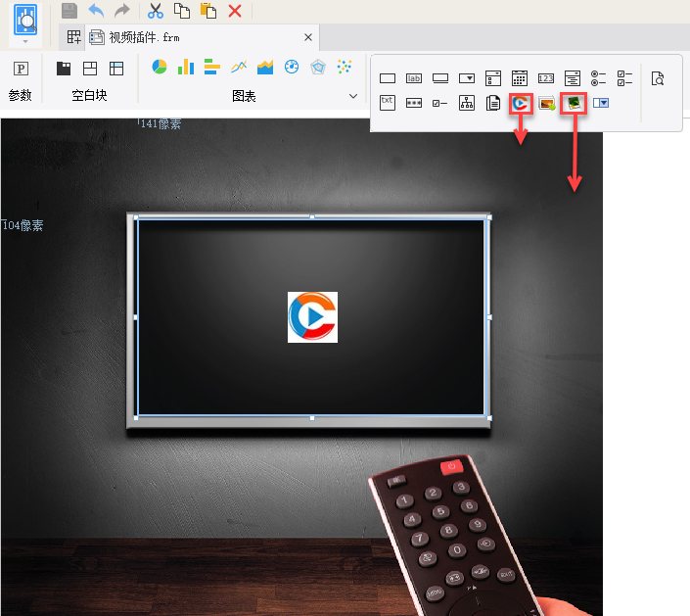Insert a radar chart
Viewport: 690px width, 616px height.
coord(318,67)
